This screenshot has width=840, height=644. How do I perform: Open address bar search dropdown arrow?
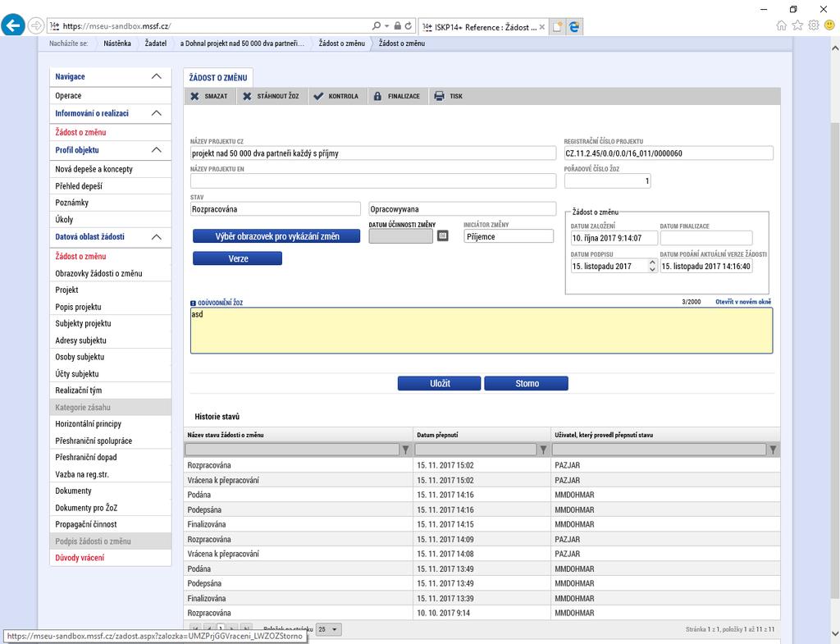[x=387, y=25]
